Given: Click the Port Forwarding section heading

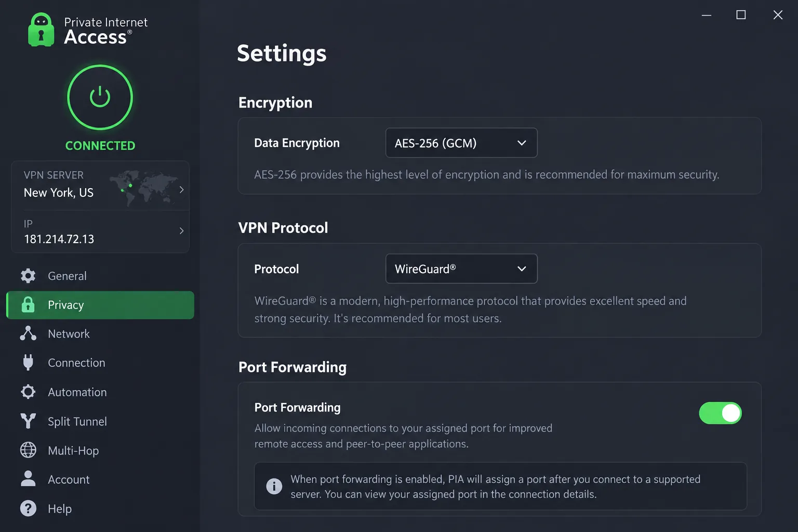Looking at the screenshot, I should (x=292, y=367).
